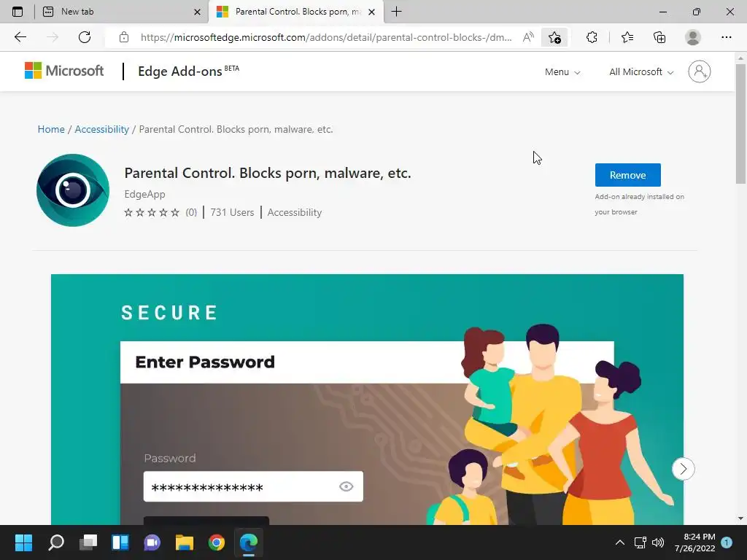Screen dimensions: 747x560
Task: Show next screenshot in carousel
Action: tap(683, 469)
